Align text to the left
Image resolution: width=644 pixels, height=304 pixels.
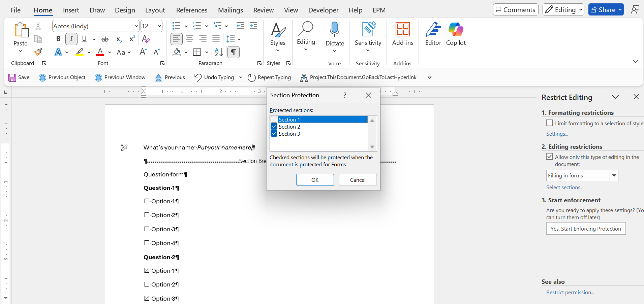[x=177, y=39]
